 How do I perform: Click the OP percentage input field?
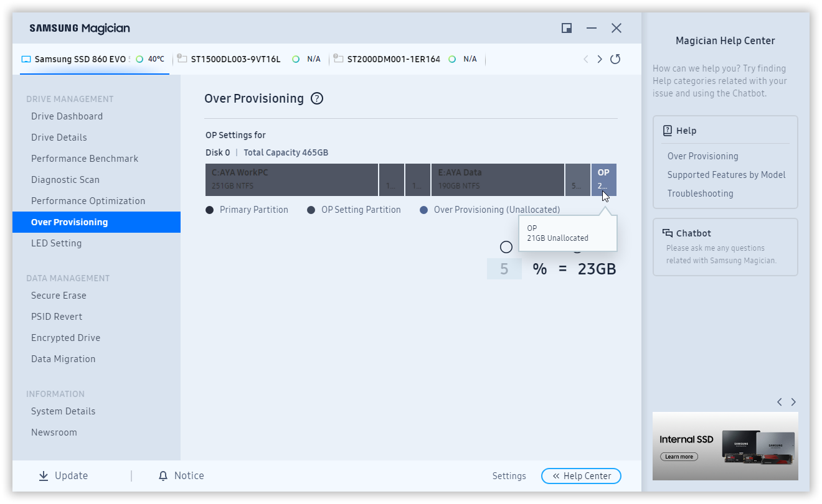[x=504, y=269]
